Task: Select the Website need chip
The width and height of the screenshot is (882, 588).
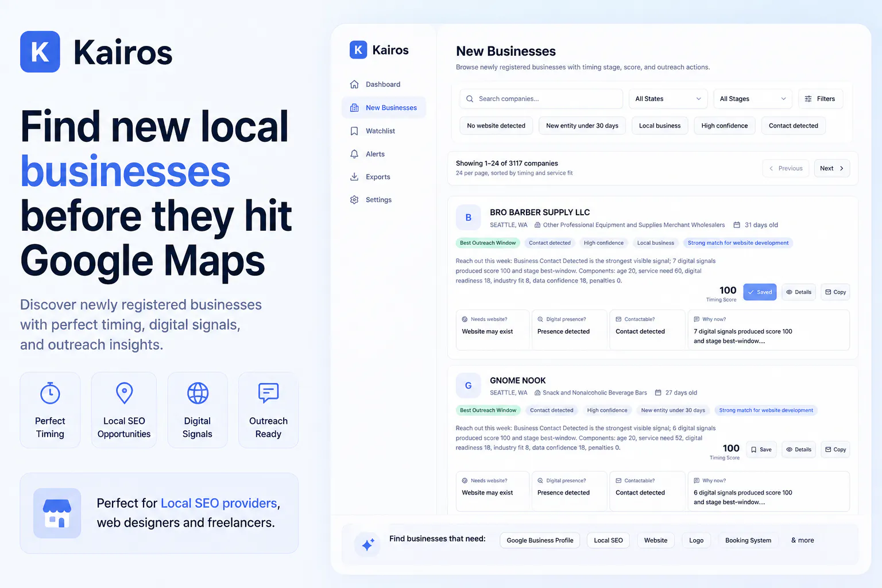Action: tap(656, 540)
